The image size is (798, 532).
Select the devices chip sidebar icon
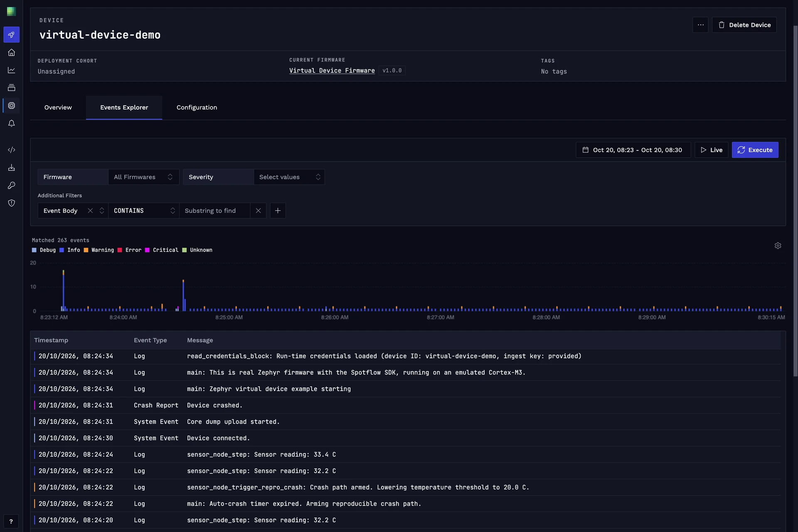[x=11, y=106]
